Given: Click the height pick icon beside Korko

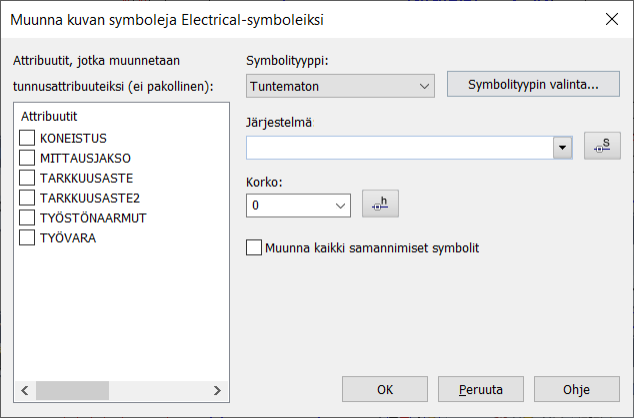Looking at the screenshot, I should pos(379,205).
